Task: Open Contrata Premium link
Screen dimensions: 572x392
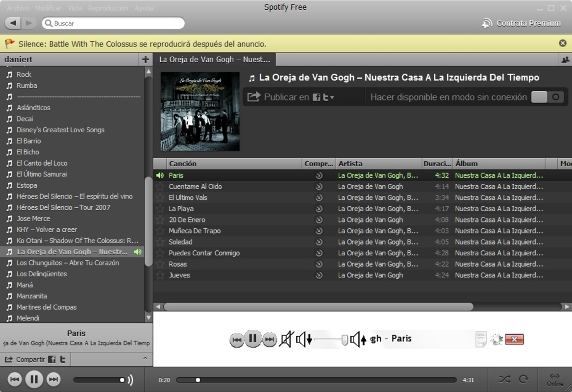Action: click(522, 23)
